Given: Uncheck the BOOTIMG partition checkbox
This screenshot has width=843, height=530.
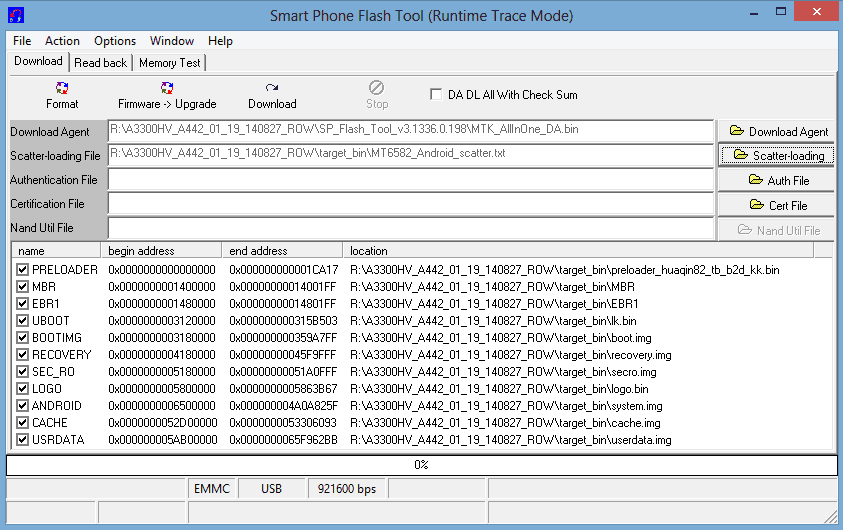Looking at the screenshot, I should tap(22, 338).
